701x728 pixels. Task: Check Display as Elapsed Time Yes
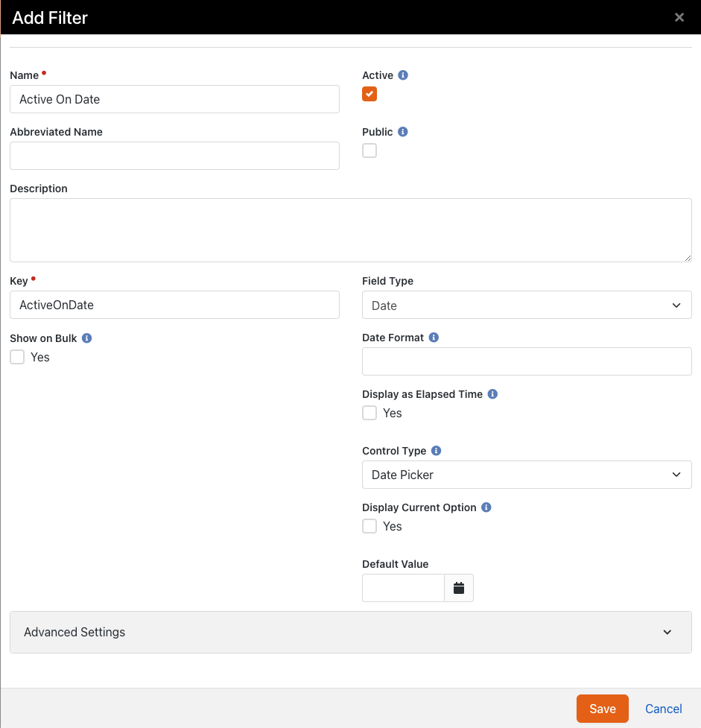369,413
